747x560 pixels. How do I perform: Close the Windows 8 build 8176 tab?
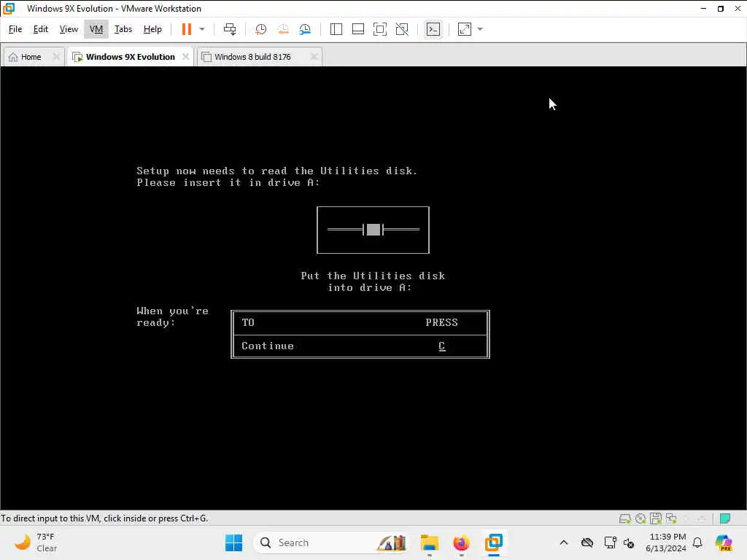(314, 57)
